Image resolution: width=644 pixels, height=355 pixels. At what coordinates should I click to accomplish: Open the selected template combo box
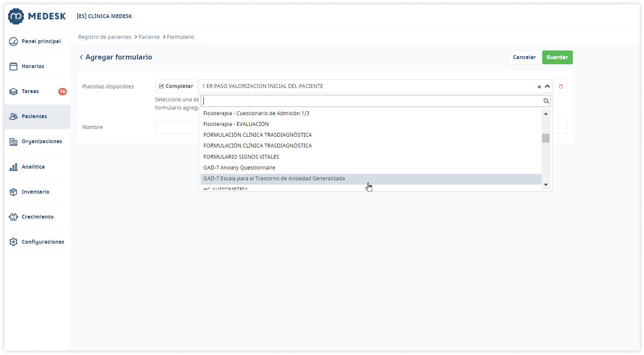point(375,86)
